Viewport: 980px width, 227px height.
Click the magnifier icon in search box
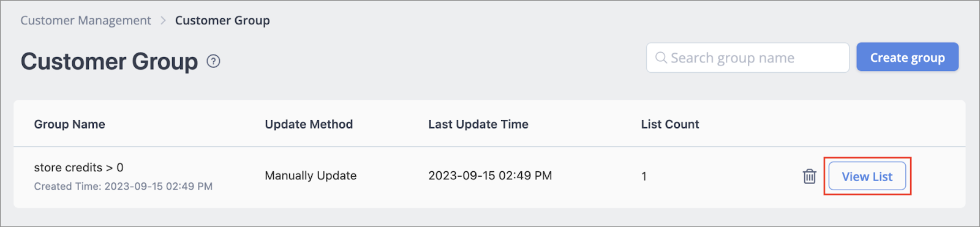[x=661, y=58]
